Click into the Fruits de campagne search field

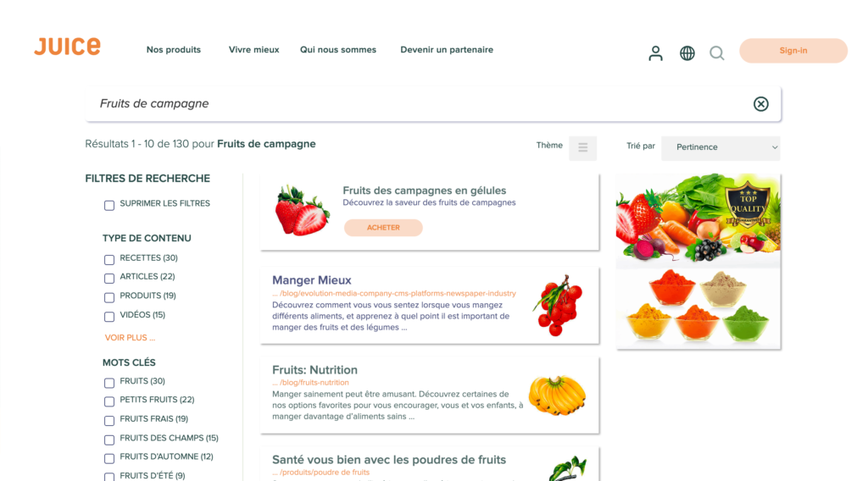[x=415, y=104]
